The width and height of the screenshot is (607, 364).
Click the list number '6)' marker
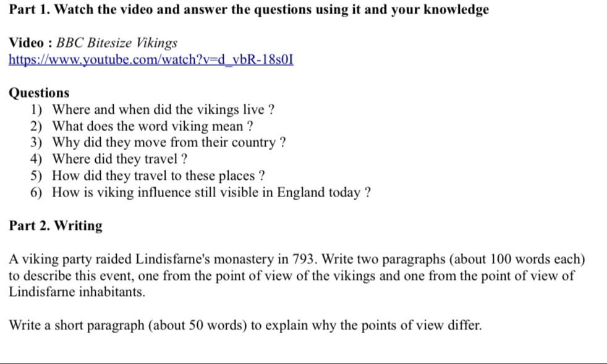click(36, 193)
